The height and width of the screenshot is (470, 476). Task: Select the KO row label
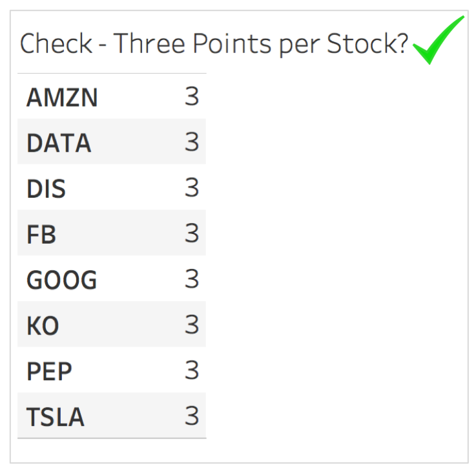pos(43,326)
